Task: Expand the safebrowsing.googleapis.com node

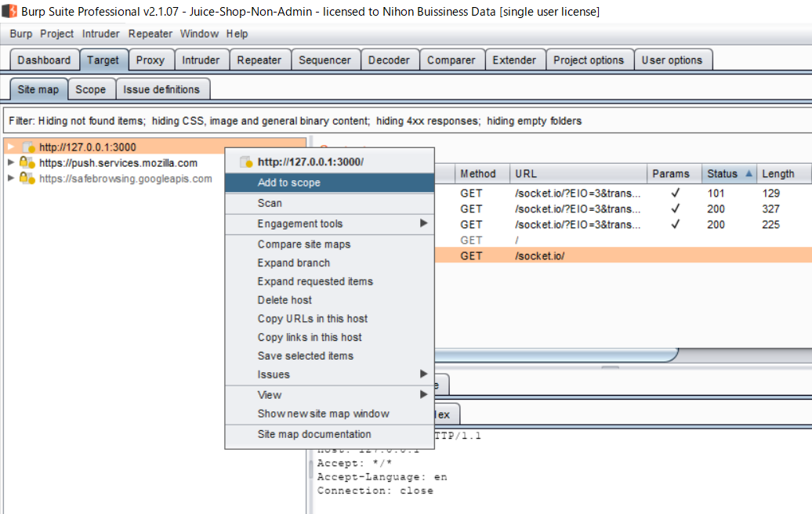Action: (x=10, y=178)
